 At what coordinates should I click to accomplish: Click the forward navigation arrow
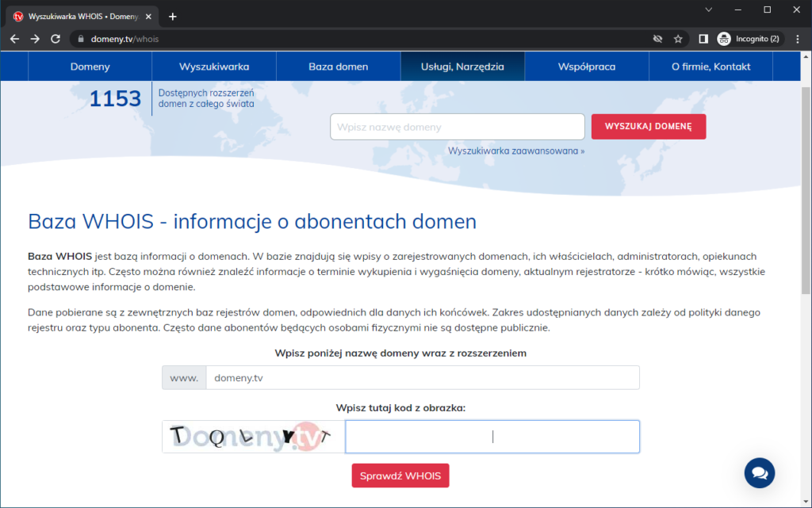click(34, 38)
